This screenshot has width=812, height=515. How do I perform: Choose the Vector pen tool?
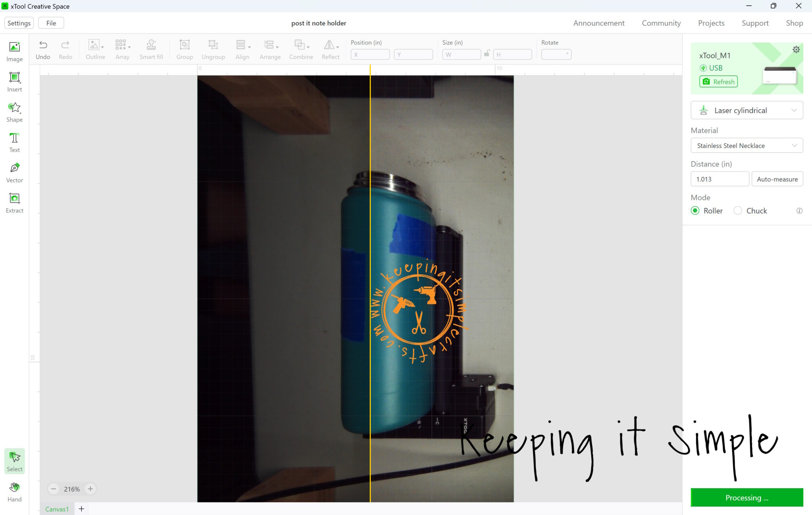15,173
